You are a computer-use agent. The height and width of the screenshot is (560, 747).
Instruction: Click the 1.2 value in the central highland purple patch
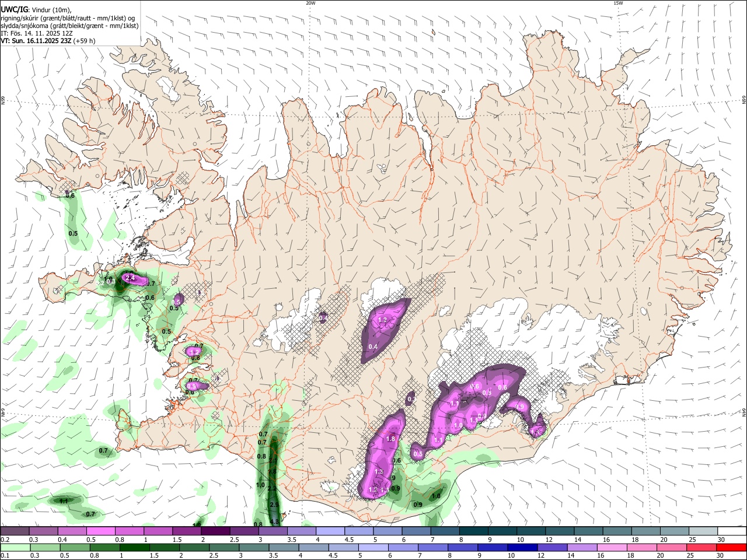coord(383,320)
